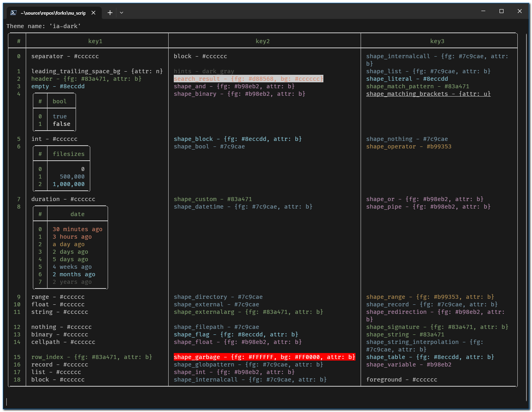
Task: Close the nu_scripts terminal tab
Action: 93,13
